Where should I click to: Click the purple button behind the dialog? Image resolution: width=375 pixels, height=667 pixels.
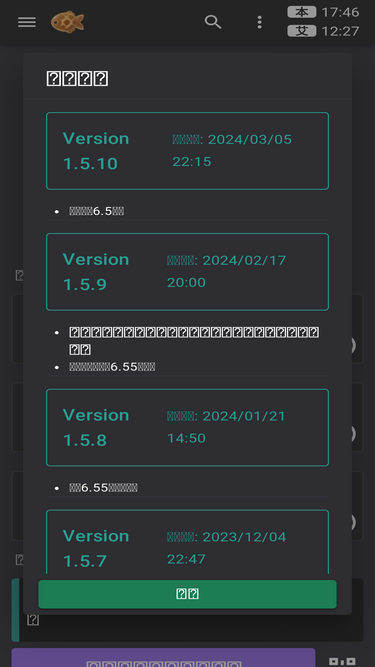click(x=163, y=658)
